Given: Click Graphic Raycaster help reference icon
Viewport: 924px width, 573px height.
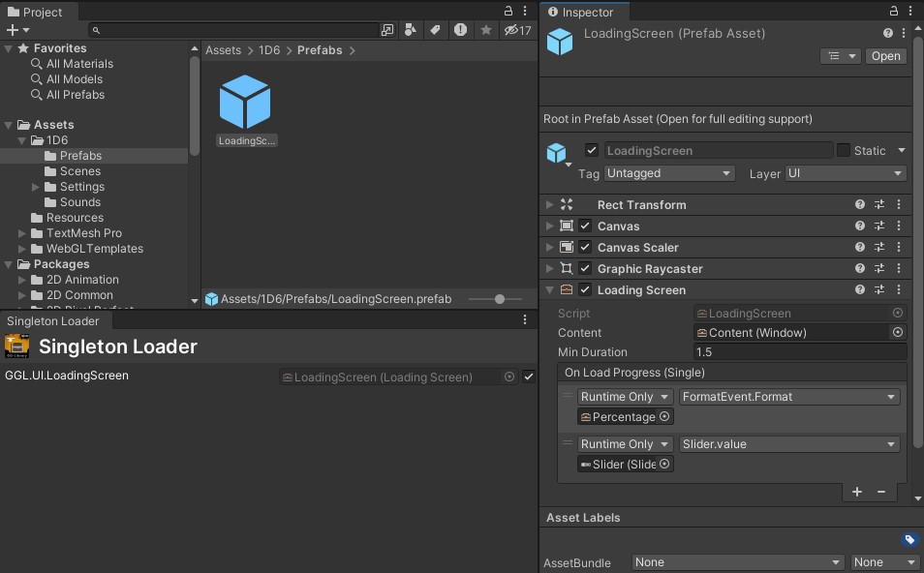Looking at the screenshot, I should (x=860, y=268).
